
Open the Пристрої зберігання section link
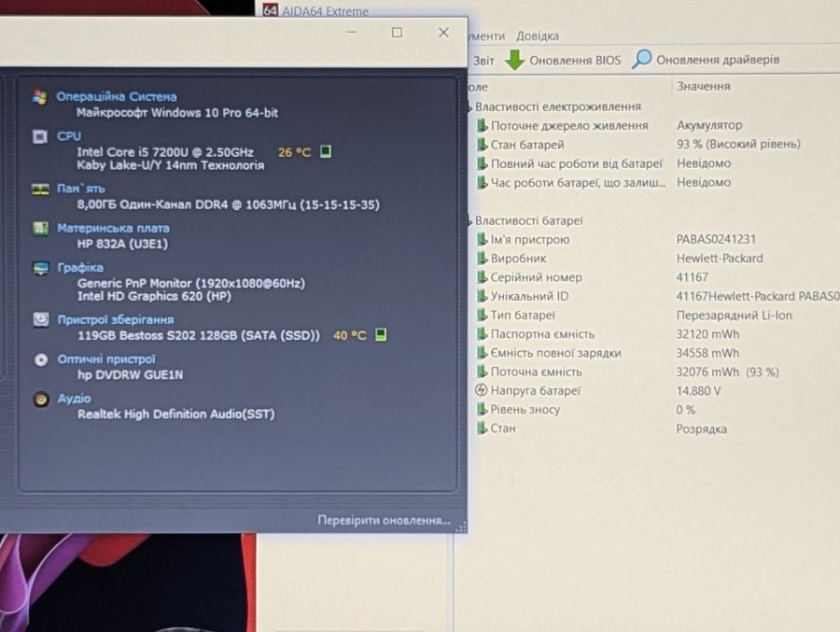point(116,320)
